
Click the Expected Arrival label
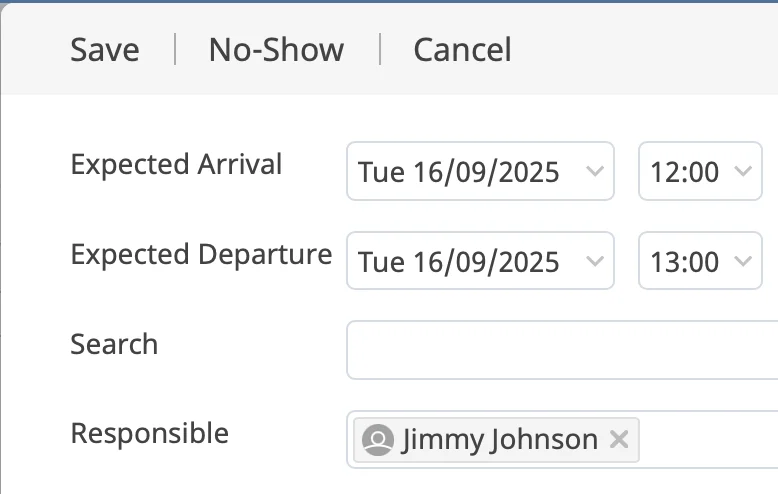(176, 164)
